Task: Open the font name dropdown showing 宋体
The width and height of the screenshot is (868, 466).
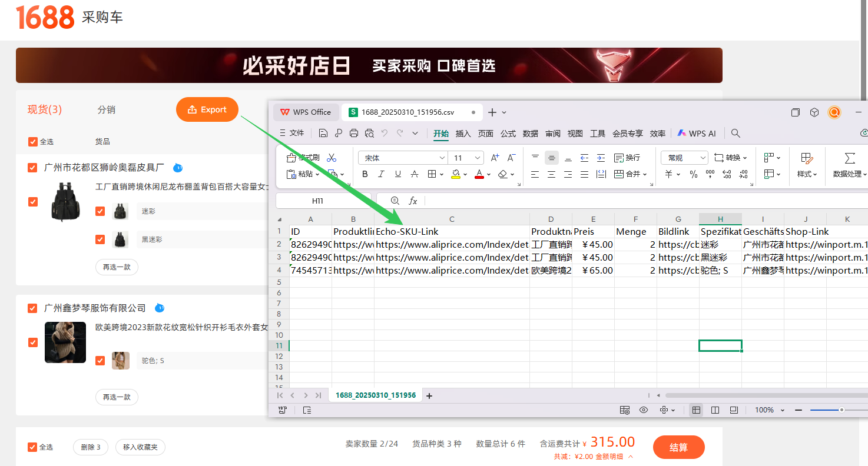Action: (403, 158)
